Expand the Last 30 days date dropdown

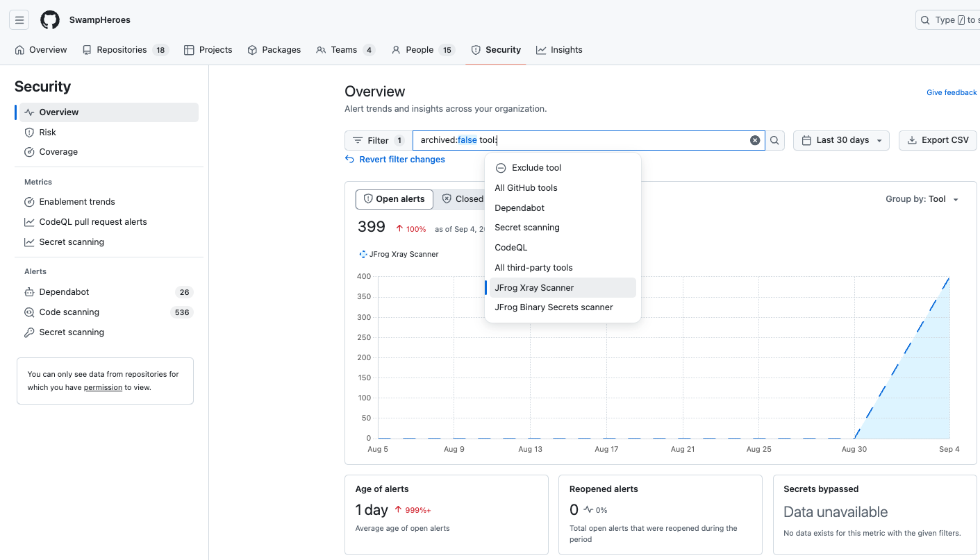tap(841, 140)
